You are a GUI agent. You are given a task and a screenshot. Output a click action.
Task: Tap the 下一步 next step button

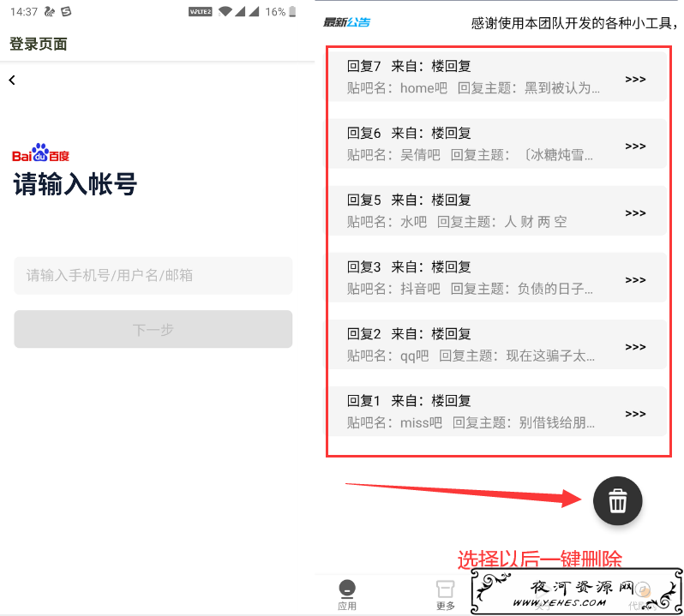point(153,329)
